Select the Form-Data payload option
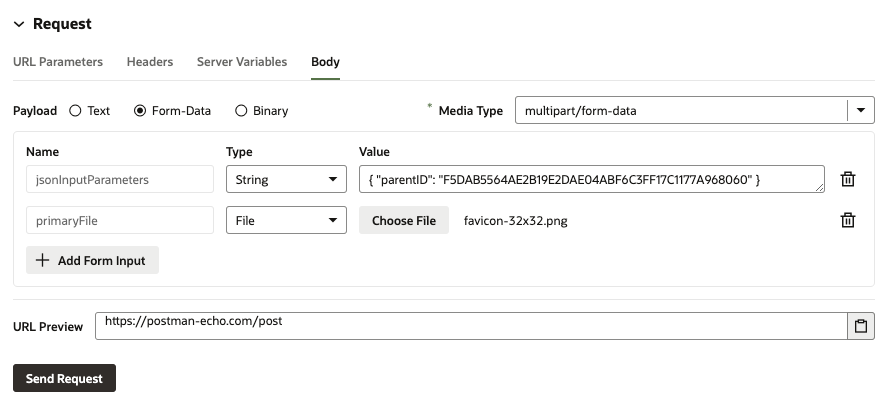Viewport: 886px width, 405px height. (140, 111)
